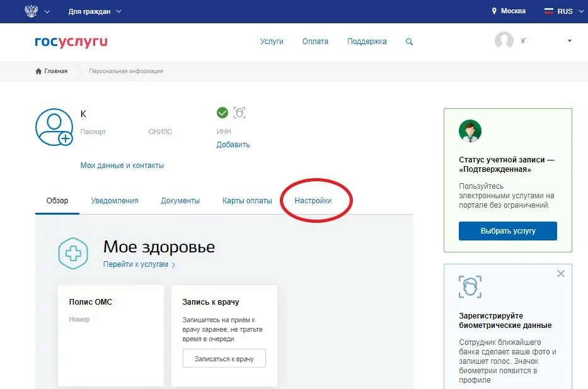Screen dimensions: 588x389
Task: Go to the Госуслуги logo home page
Action: coord(71,42)
